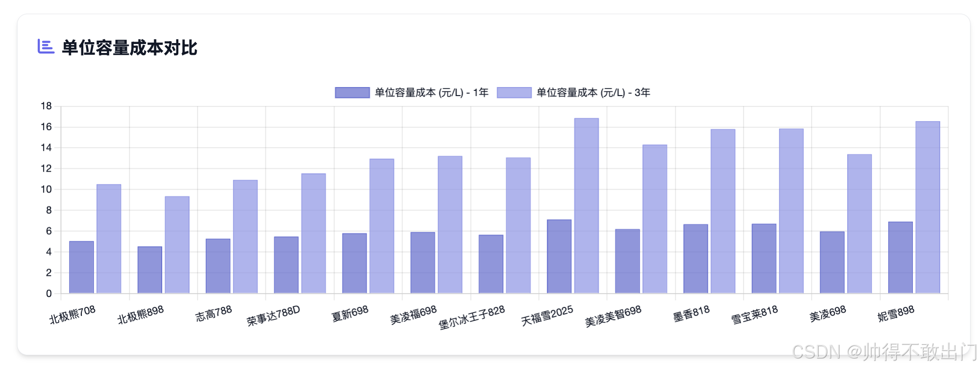Toggle the 1年 legend color swatch

coord(352,93)
